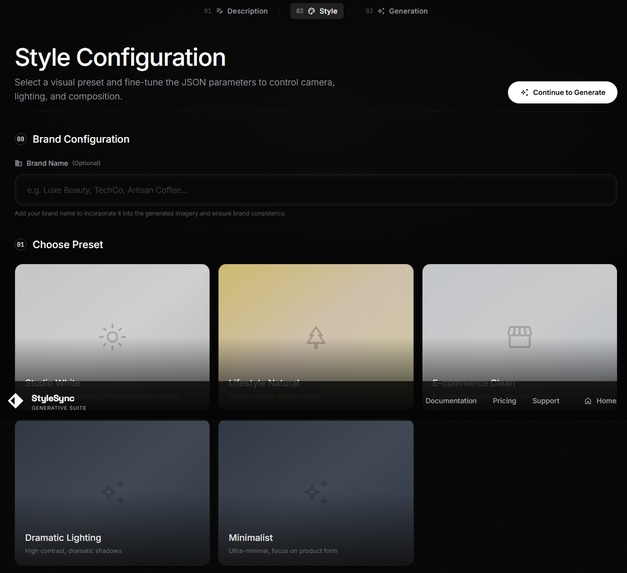Select the Minimalist preset card
The height and width of the screenshot is (573, 627).
point(316,493)
